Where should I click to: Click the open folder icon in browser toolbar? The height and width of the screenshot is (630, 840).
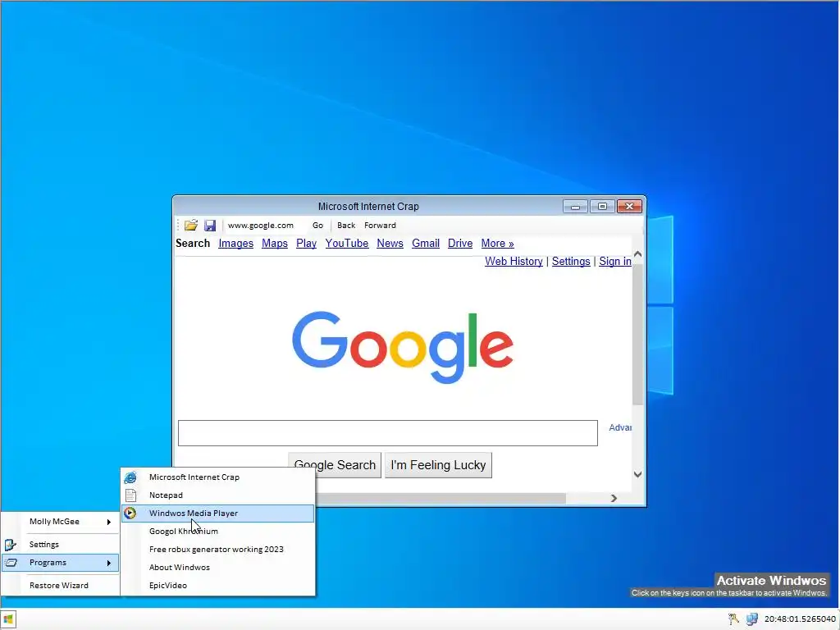point(190,225)
